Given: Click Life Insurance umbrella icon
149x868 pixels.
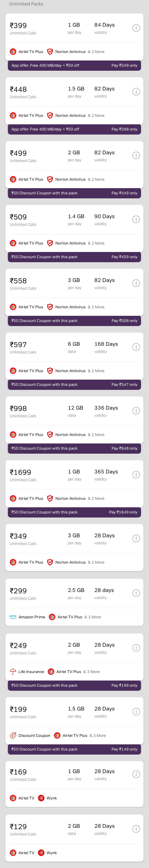Looking at the screenshot, I should [x=13, y=672].
